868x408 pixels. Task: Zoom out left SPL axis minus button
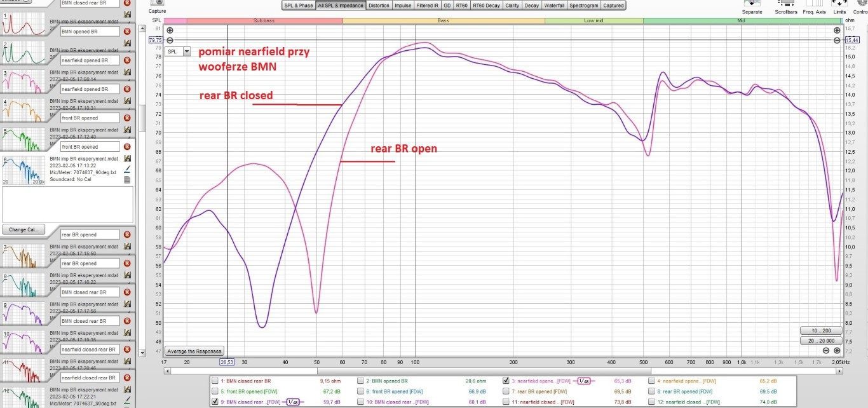[x=170, y=40]
